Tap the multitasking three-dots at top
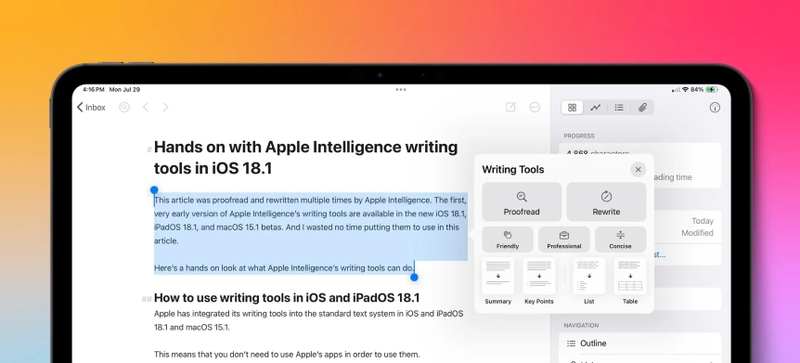The height and width of the screenshot is (363, 800). [x=401, y=89]
